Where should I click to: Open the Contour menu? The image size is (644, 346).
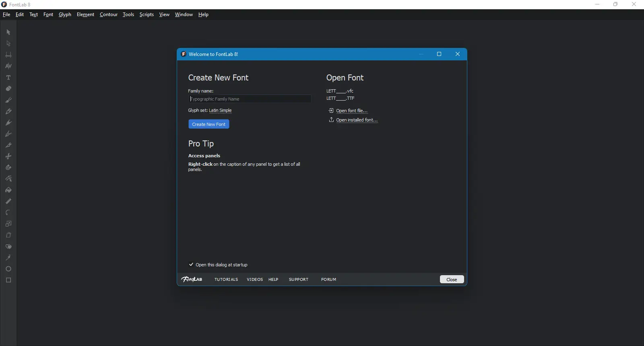109,14
